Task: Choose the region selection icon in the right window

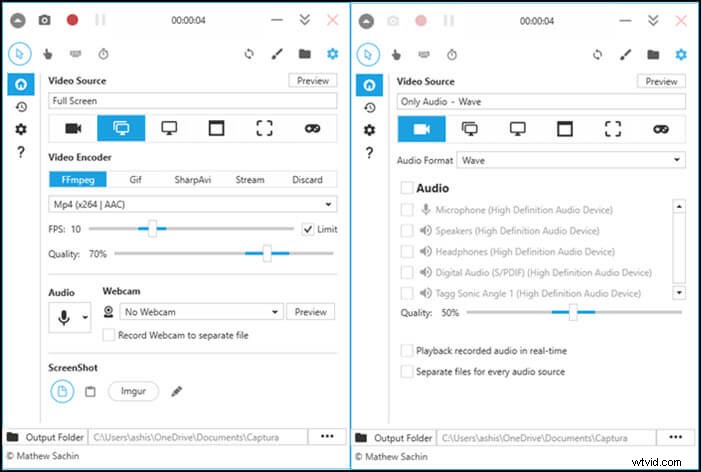Action: click(x=613, y=128)
